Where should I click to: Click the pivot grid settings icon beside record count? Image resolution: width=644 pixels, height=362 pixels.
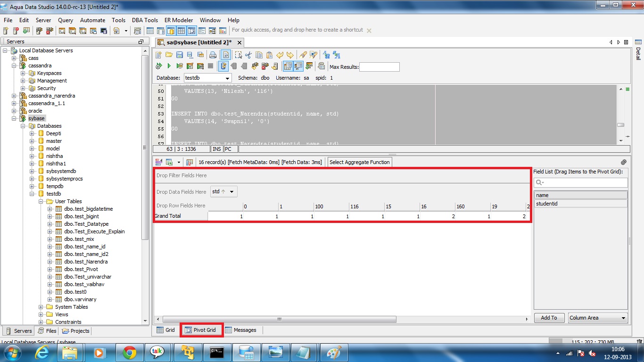click(190, 162)
